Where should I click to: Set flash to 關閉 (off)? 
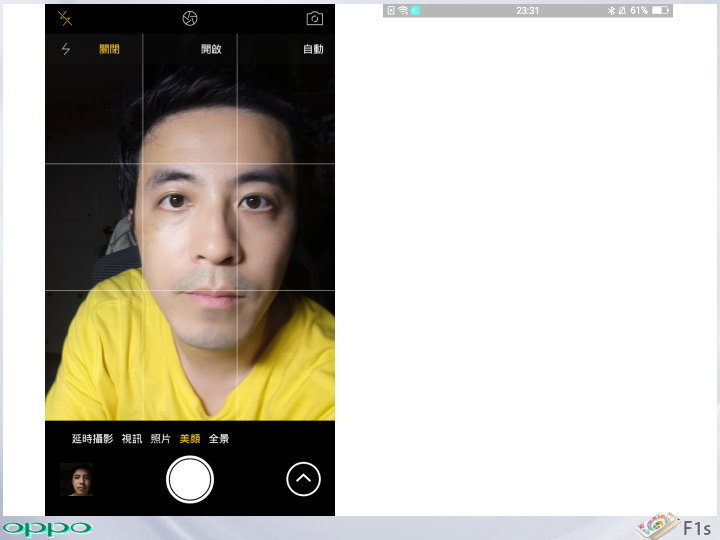pyautogui.click(x=109, y=49)
